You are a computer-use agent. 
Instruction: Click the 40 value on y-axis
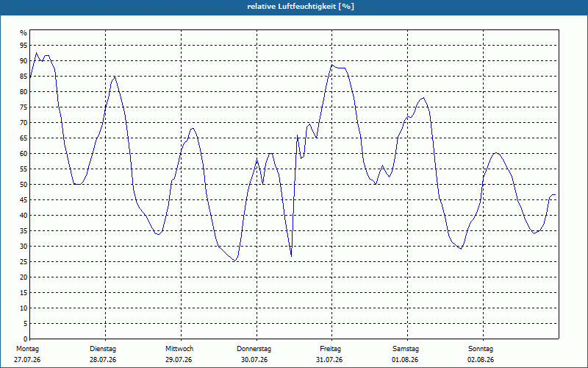point(24,215)
